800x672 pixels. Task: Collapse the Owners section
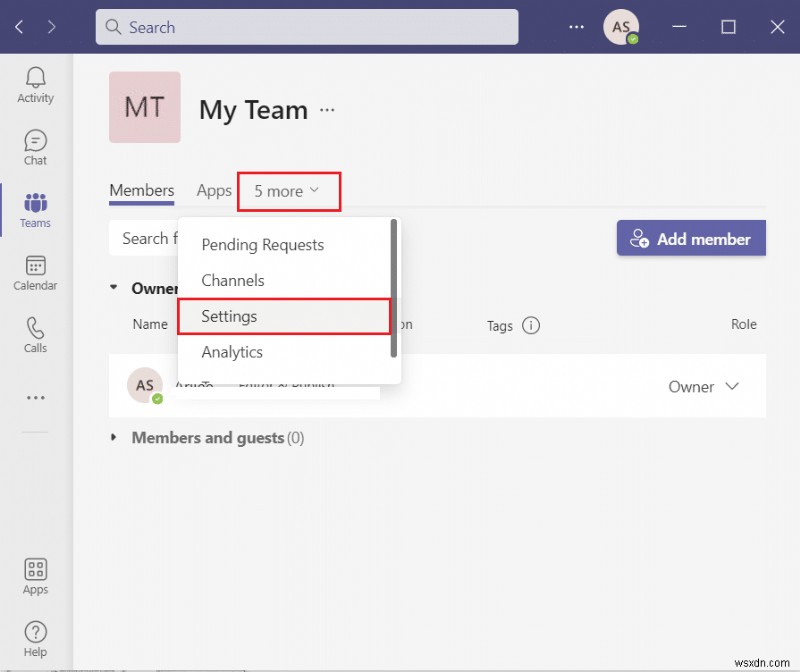pyautogui.click(x=114, y=287)
